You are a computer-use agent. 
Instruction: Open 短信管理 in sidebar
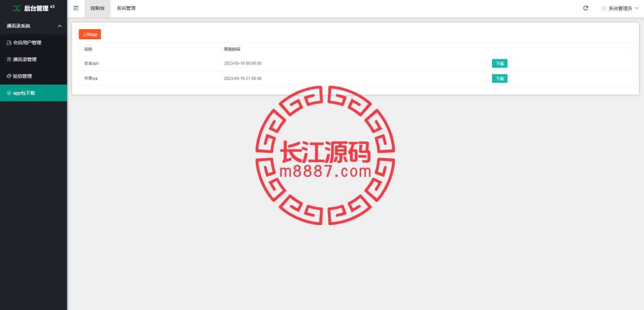(33, 76)
